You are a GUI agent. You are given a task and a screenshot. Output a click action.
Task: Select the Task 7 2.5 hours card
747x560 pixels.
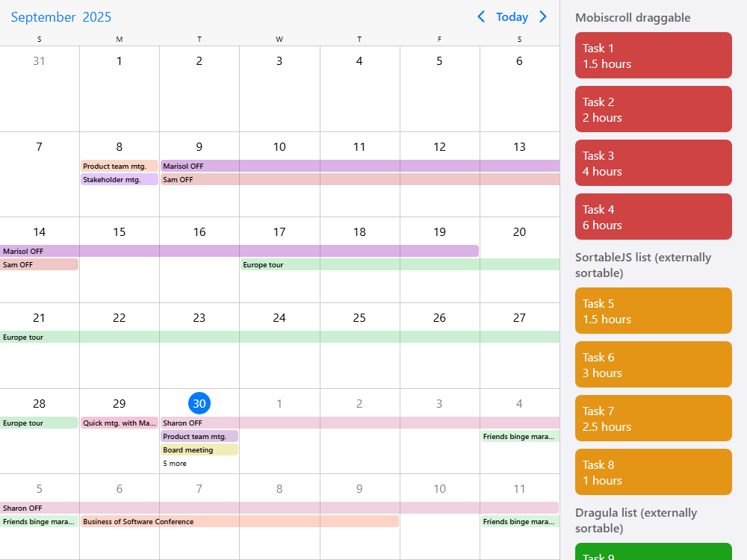click(x=653, y=418)
